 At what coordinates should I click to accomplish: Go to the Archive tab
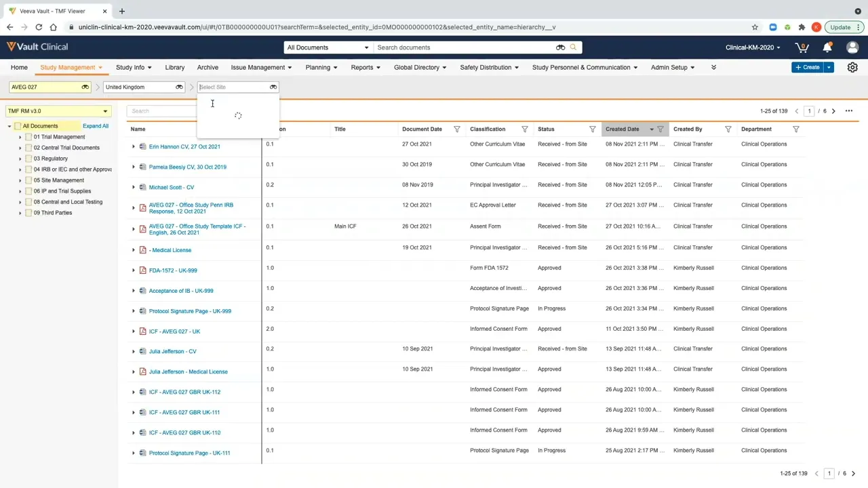pyautogui.click(x=208, y=67)
